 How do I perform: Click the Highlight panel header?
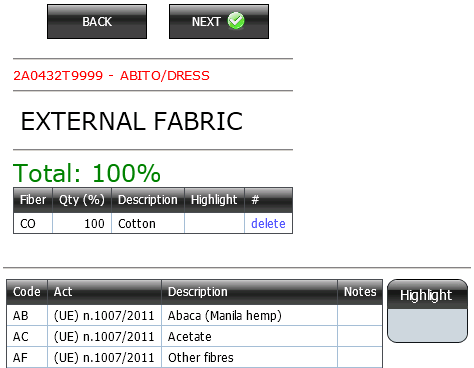coord(427,295)
